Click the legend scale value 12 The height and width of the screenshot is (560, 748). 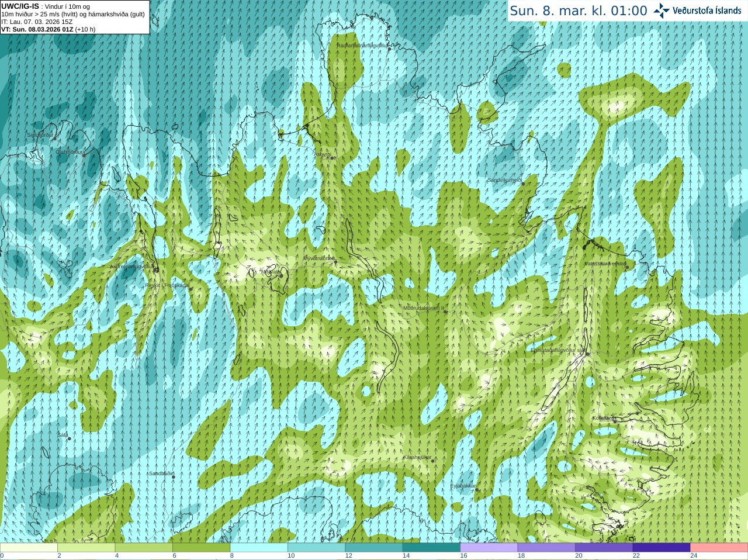point(349,556)
